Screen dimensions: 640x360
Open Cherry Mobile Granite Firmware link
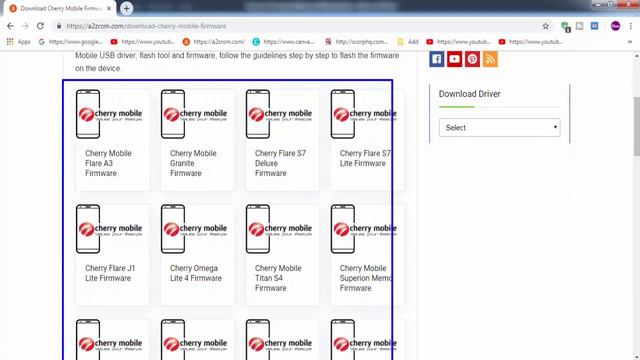tap(193, 163)
